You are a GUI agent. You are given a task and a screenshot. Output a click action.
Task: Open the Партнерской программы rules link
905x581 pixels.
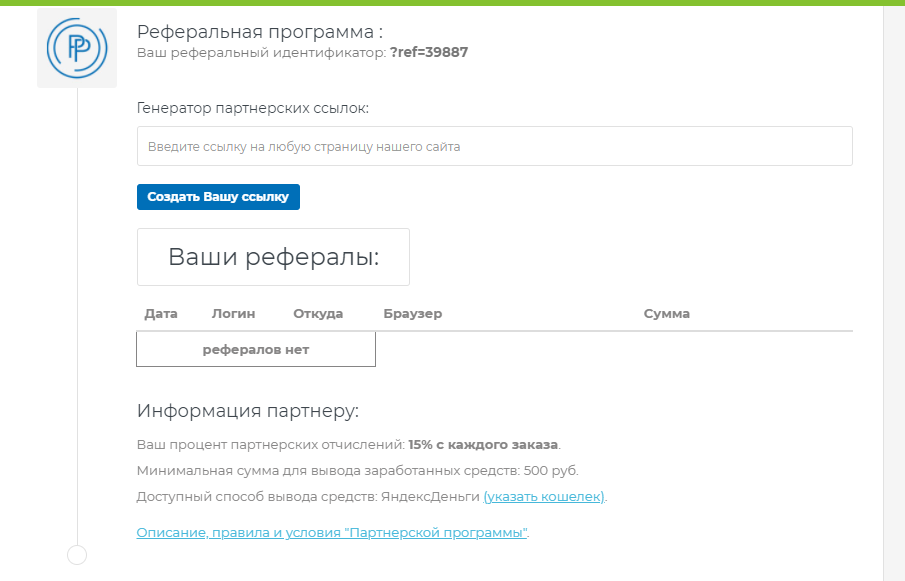(x=332, y=532)
